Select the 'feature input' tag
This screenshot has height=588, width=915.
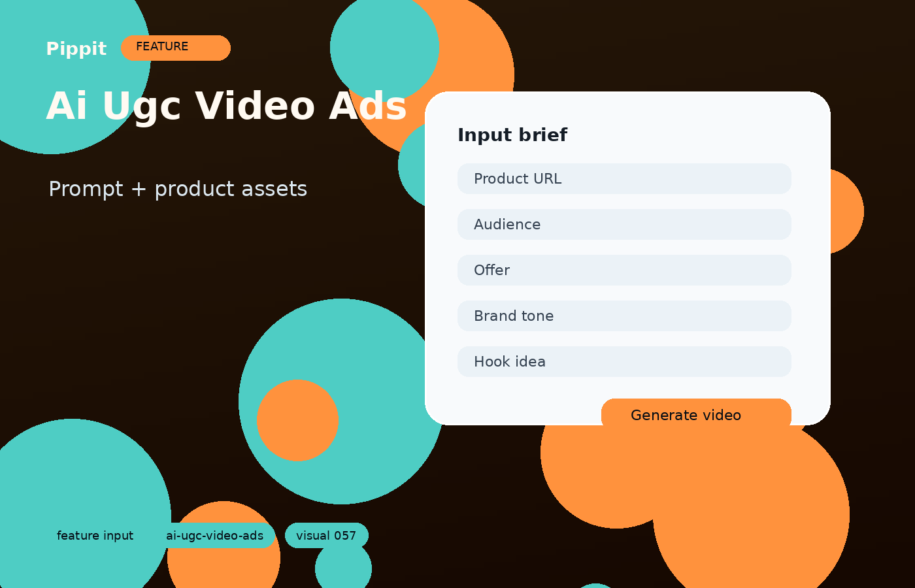pos(95,535)
